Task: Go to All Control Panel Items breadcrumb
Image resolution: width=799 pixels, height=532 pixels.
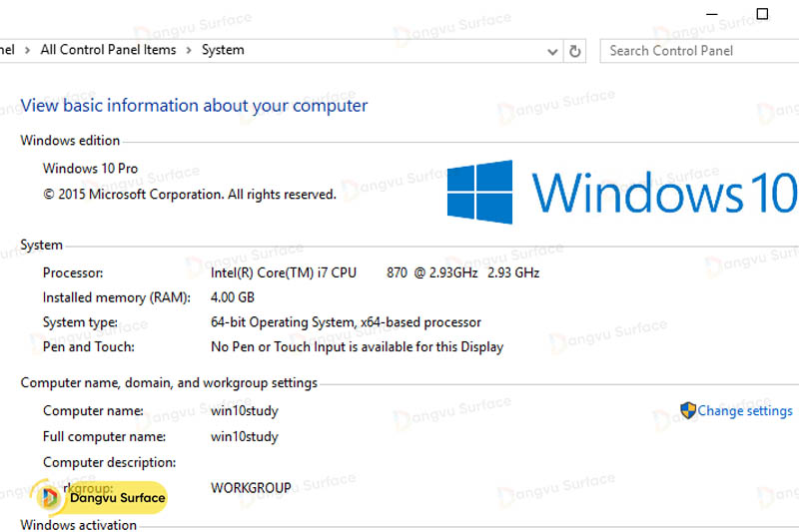Action: (x=108, y=50)
